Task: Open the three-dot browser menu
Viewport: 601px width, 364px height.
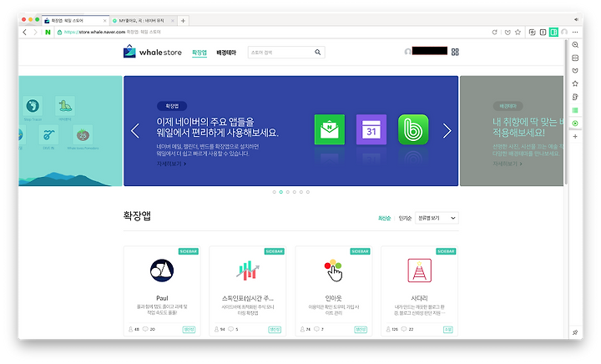Action: click(575, 33)
